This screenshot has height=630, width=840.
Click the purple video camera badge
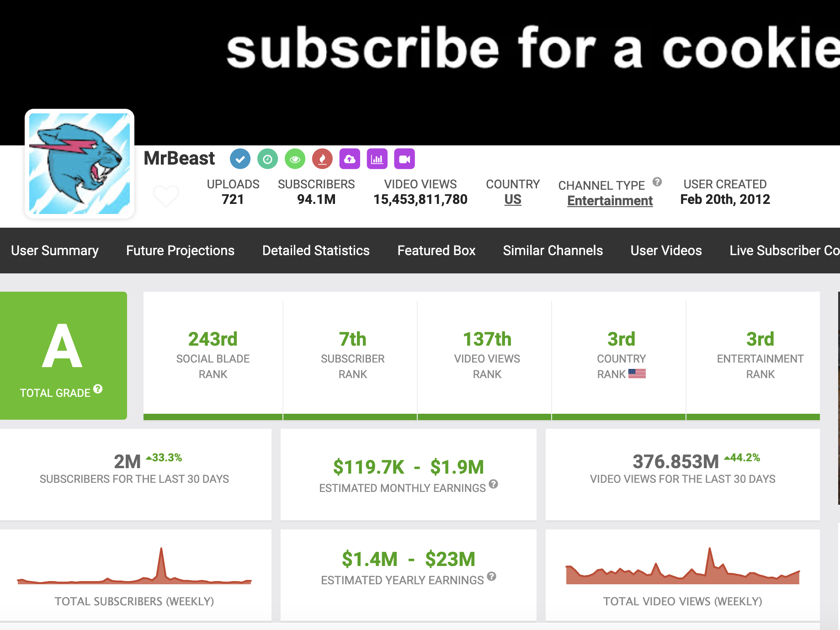(x=404, y=159)
